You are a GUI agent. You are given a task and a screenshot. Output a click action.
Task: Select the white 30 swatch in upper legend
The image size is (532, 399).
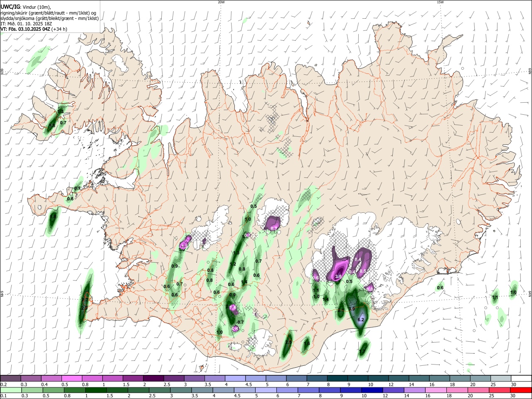pyautogui.click(x=521, y=379)
